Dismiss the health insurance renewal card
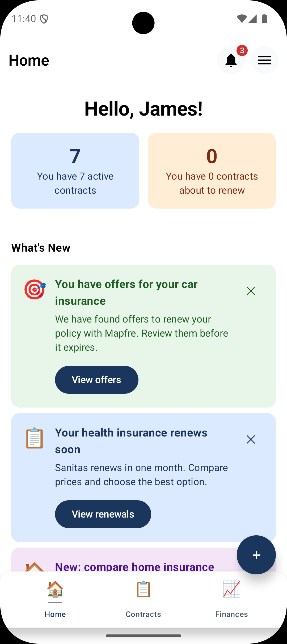The width and height of the screenshot is (287, 644). pyautogui.click(x=251, y=439)
